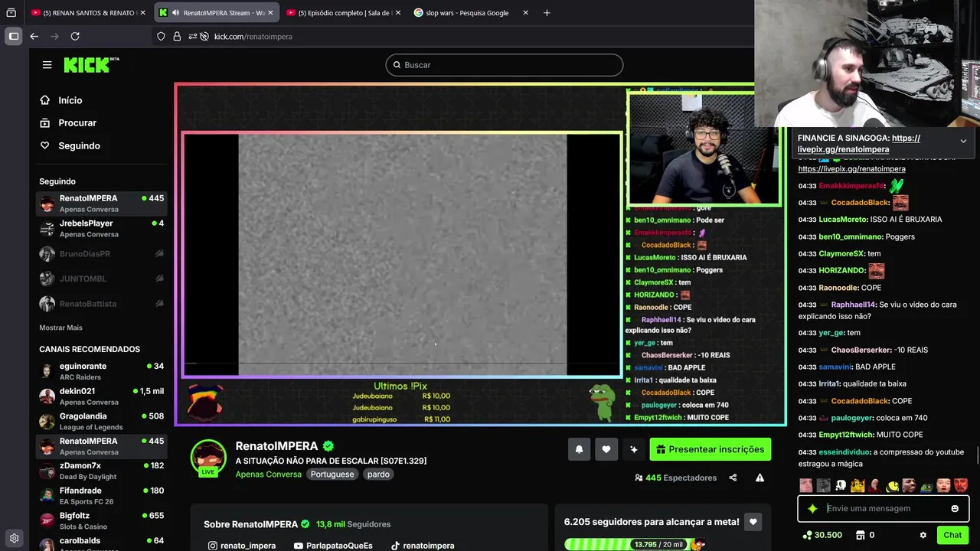
Task: Open the browser sidebar panel icon
Action: (x=13, y=36)
